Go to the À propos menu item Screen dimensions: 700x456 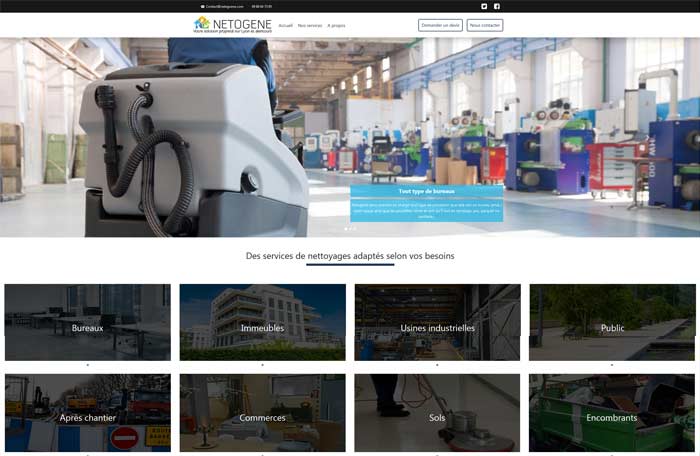(336, 25)
